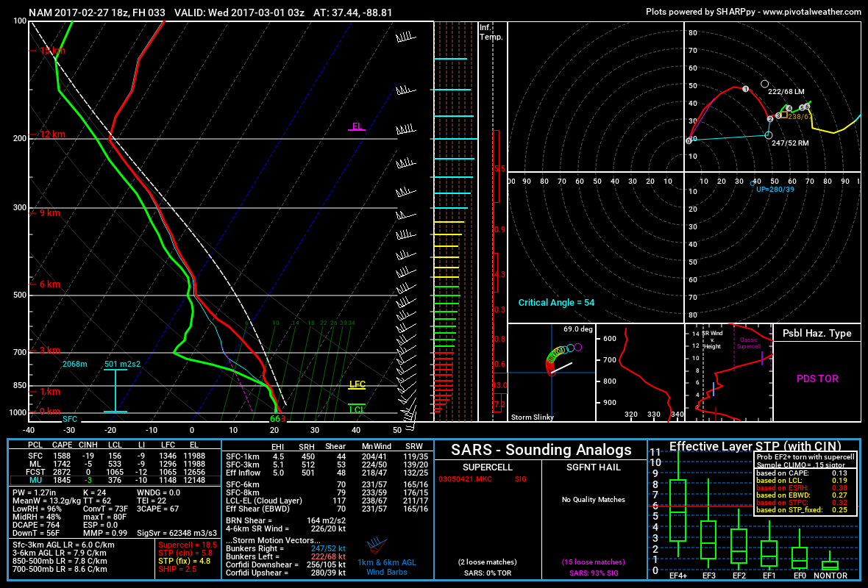
Task: Click the 'STP (fix) = 4.8' value
Action: coord(185,561)
